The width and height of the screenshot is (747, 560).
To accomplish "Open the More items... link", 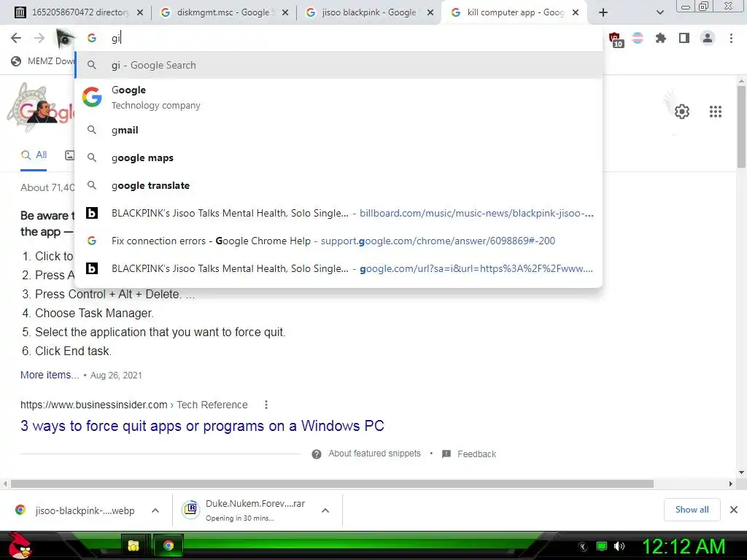I will pos(50,375).
